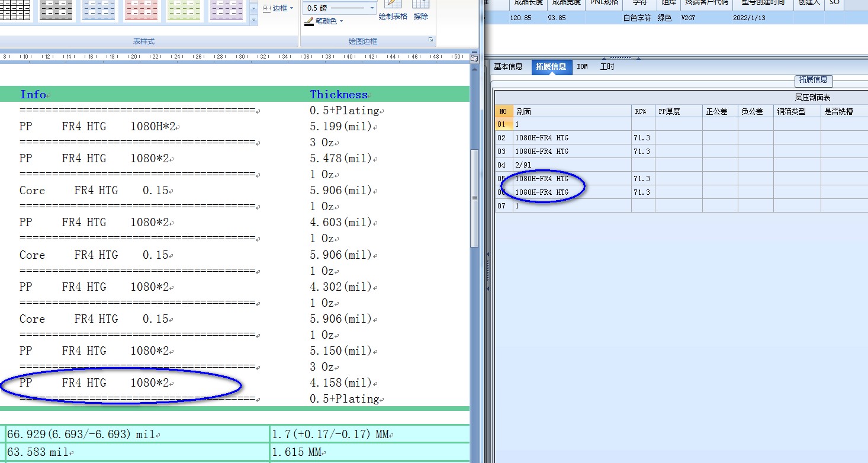Select row 04 cell 2/91
Screen dimensions: 868x463
click(x=572, y=165)
